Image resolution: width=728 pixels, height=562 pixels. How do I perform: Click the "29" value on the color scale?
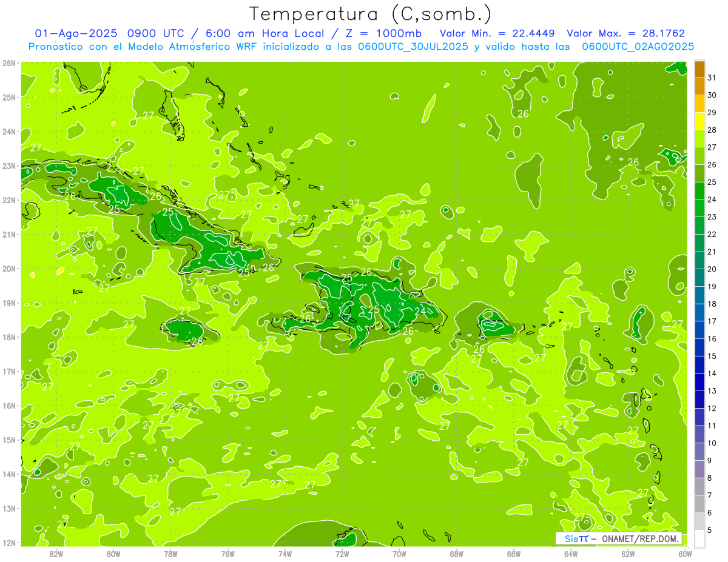pos(712,113)
